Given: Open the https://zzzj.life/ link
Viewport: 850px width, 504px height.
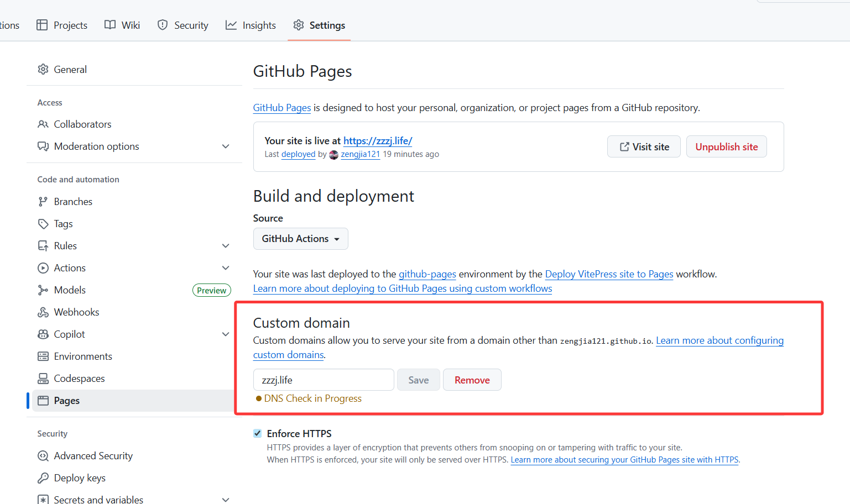Looking at the screenshot, I should 378,141.
